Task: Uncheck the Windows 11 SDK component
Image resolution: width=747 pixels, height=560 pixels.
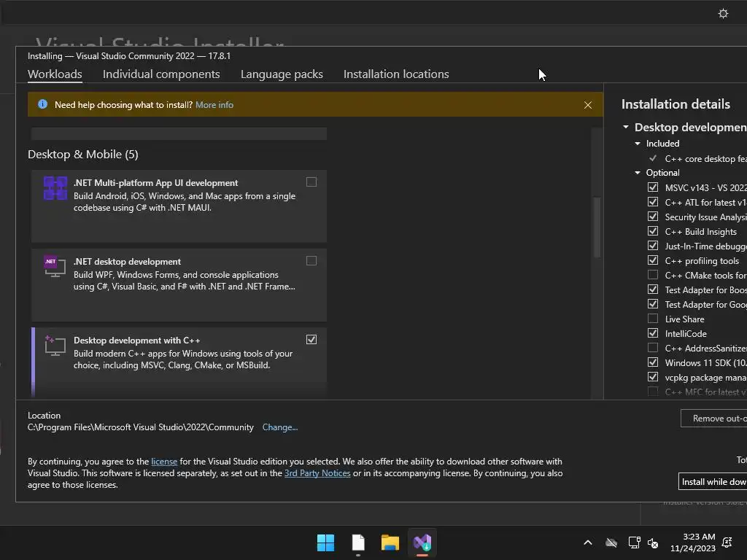Action: click(x=653, y=362)
